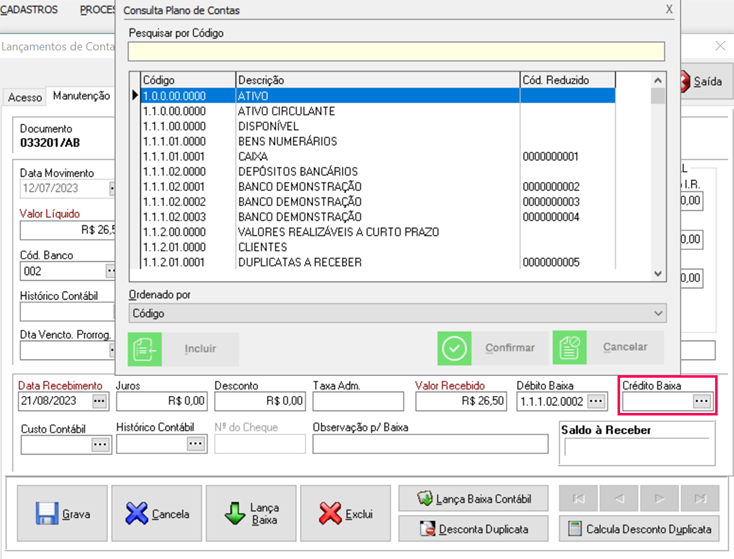This screenshot has width=734, height=559.
Task: Click the Exclui red X button
Action: 345,514
